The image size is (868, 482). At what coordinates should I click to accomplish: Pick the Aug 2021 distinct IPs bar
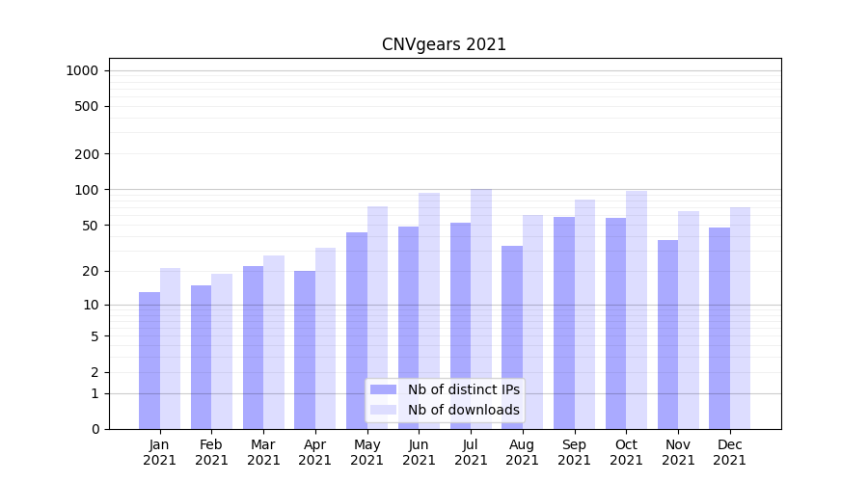[x=512, y=337]
